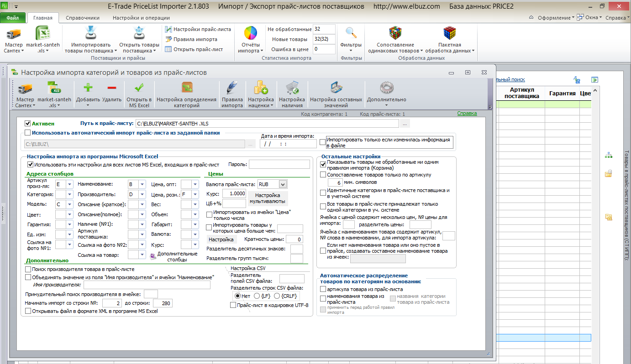The height and width of the screenshot is (364, 631).
Task: Click the Настройка button under prices
Action: (x=221, y=239)
